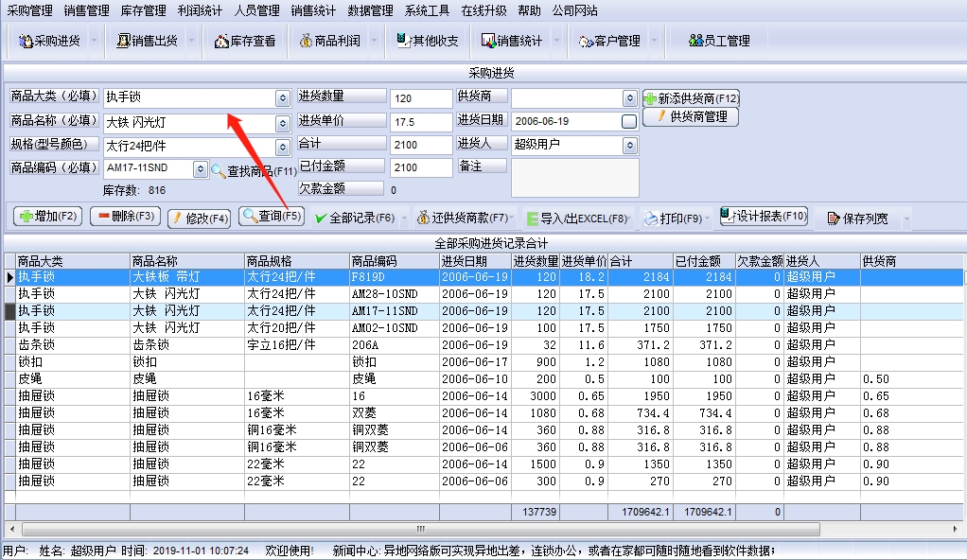Select the 齿条锁 row in records table
Viewport: 967px width, 560px height.
click(483, 344)
